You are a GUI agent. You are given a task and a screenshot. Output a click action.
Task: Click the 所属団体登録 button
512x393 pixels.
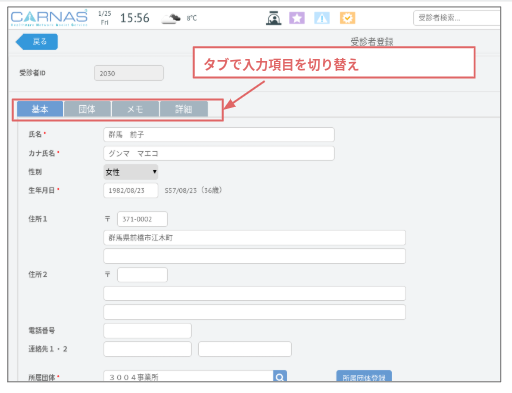[364, 377]
